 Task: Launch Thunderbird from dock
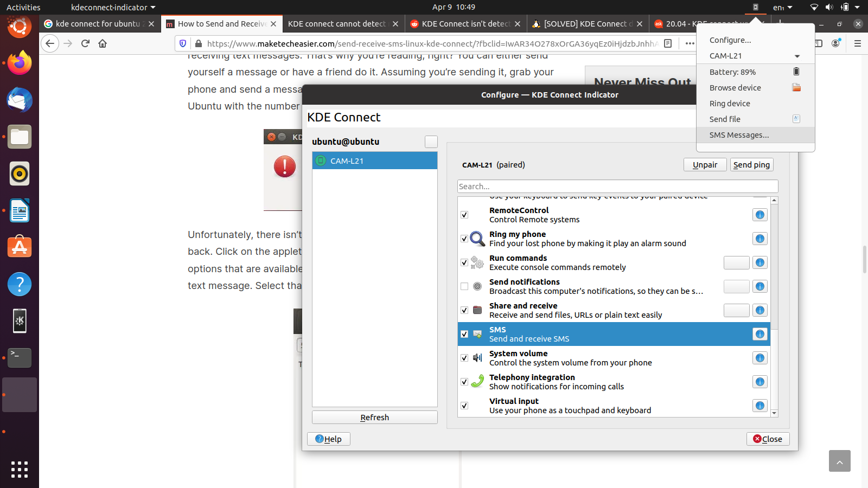click(x=20, y=100)
